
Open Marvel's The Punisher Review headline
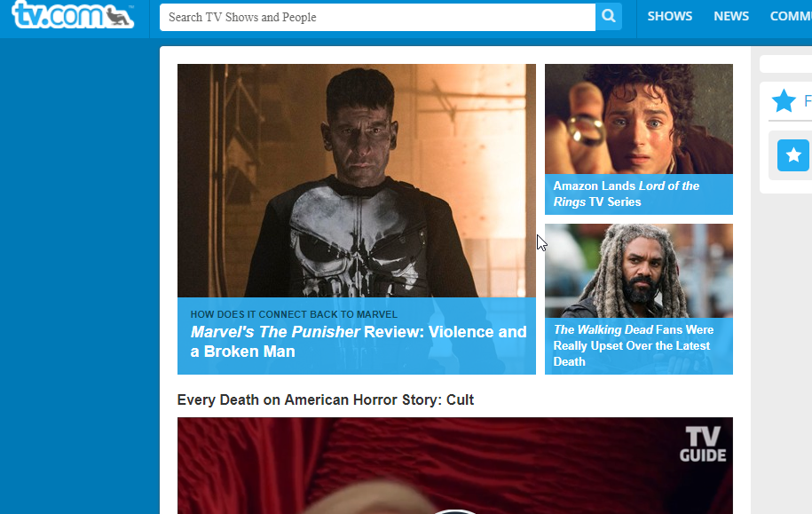(359, 342)
